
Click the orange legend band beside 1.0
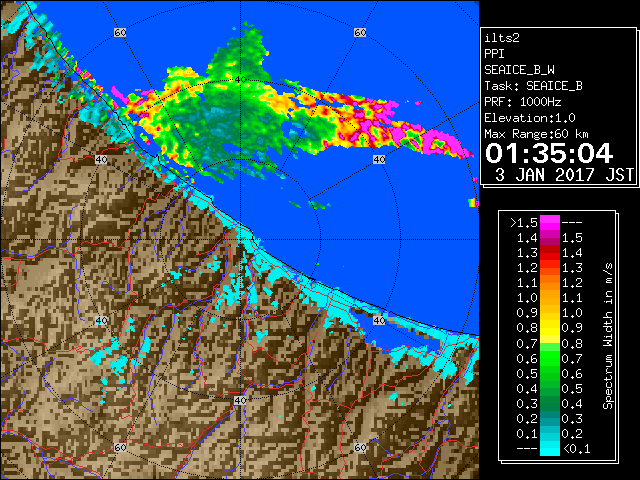549,298
